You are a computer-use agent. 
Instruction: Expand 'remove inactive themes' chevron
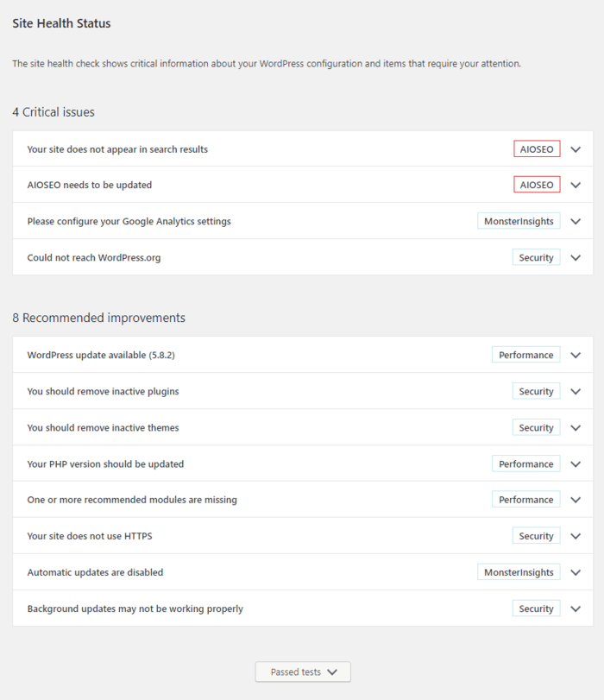(576, 428)
